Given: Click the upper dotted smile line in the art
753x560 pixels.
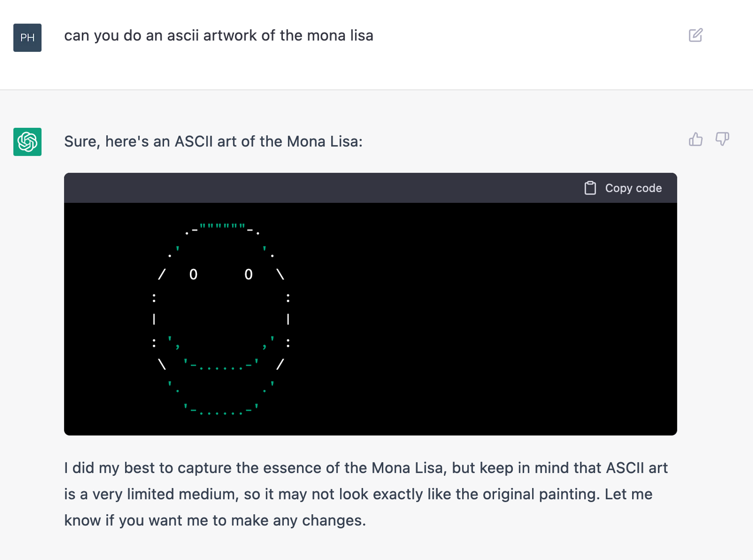Looking at the screenshot, I should click(221, 364).
